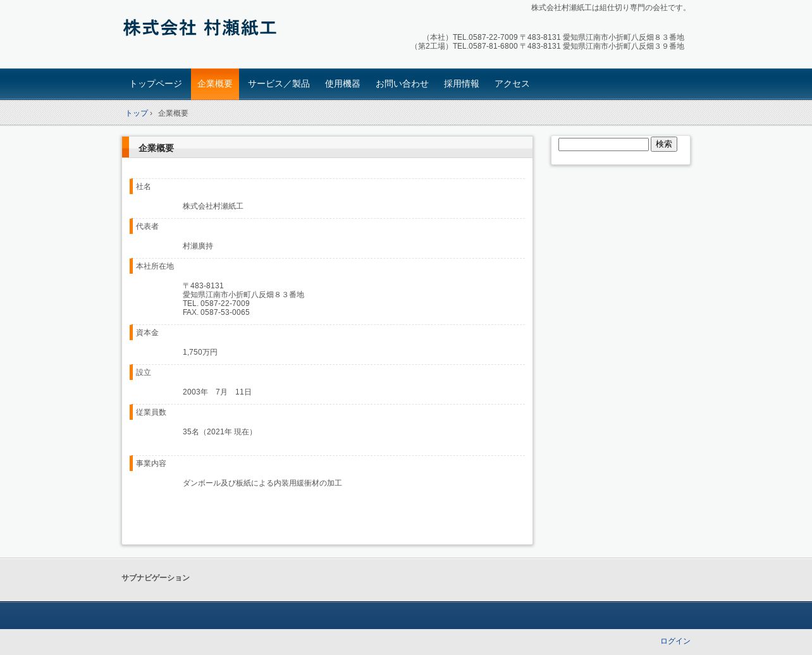Click the ログイン link in footer
This screenshot has width=812, height=655.
coord(675,641)
